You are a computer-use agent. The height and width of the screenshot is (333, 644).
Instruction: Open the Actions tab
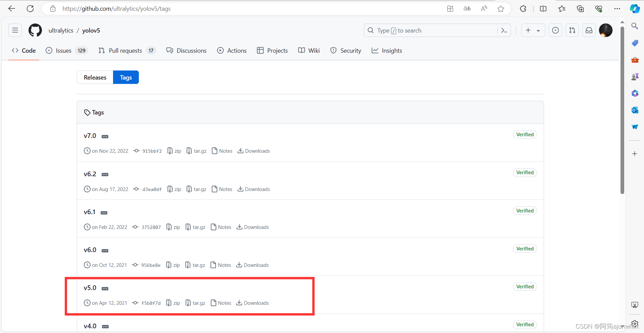(232, 50)
